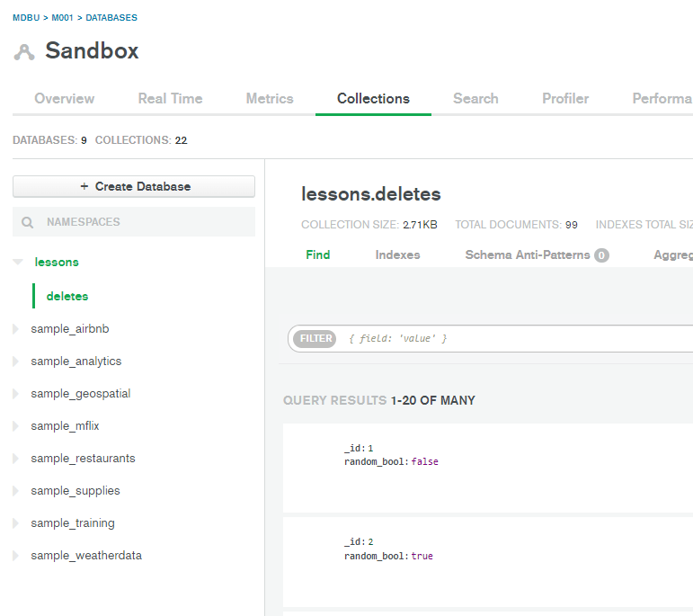Open the Real Time tab
Screen dimensions: 693x616
(170, 99)
